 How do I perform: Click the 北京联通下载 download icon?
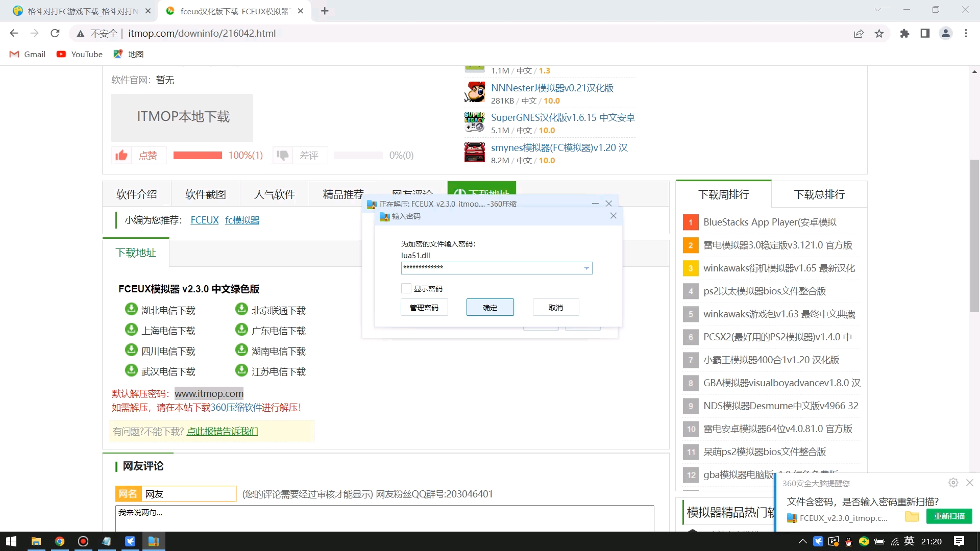point(241,309)
